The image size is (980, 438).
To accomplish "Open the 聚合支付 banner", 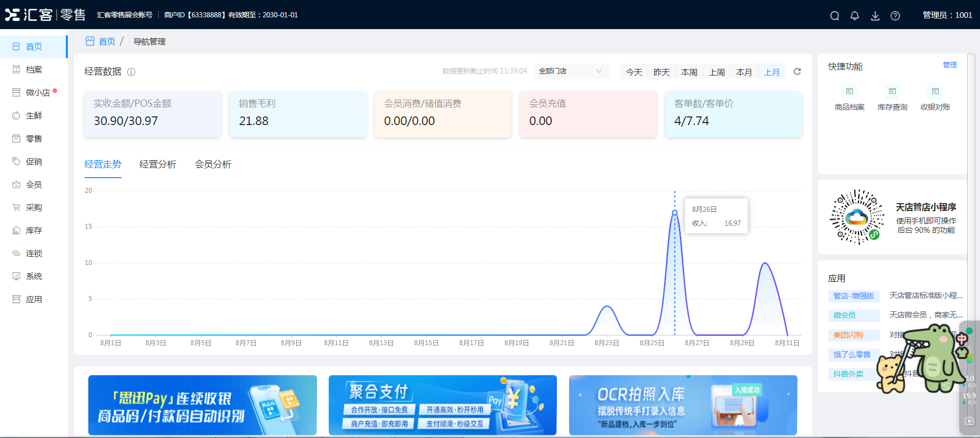I will [x=443, y=405].
